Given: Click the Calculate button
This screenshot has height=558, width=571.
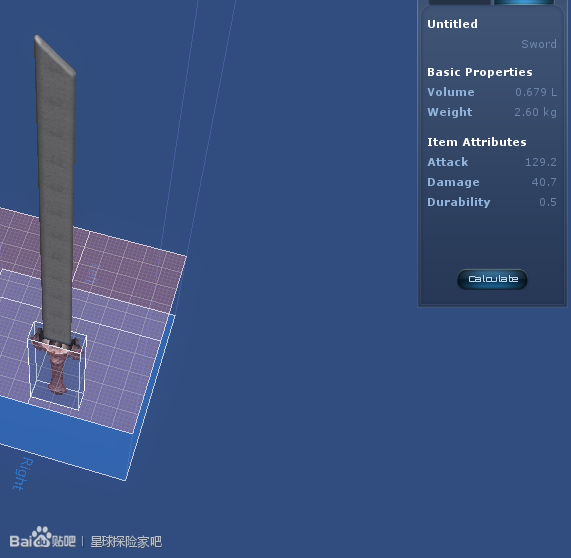Looking at the screenshot, I should pyautogui.click(x=492, y=279).
